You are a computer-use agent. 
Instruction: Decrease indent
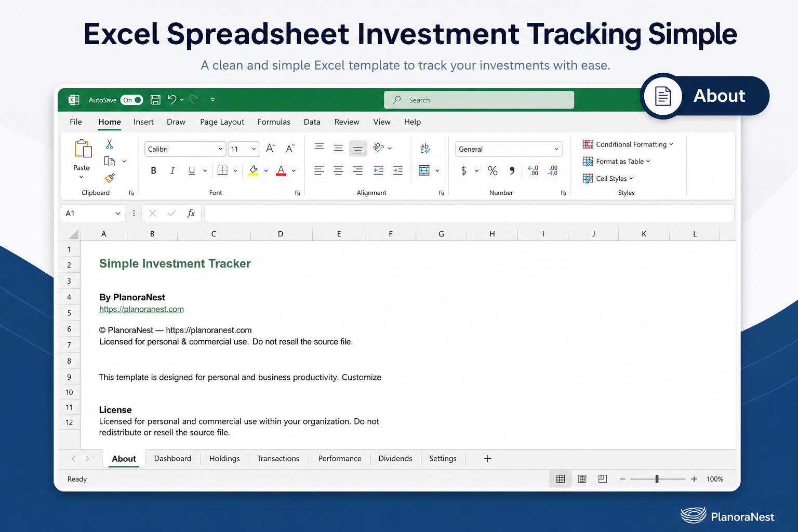378,170
